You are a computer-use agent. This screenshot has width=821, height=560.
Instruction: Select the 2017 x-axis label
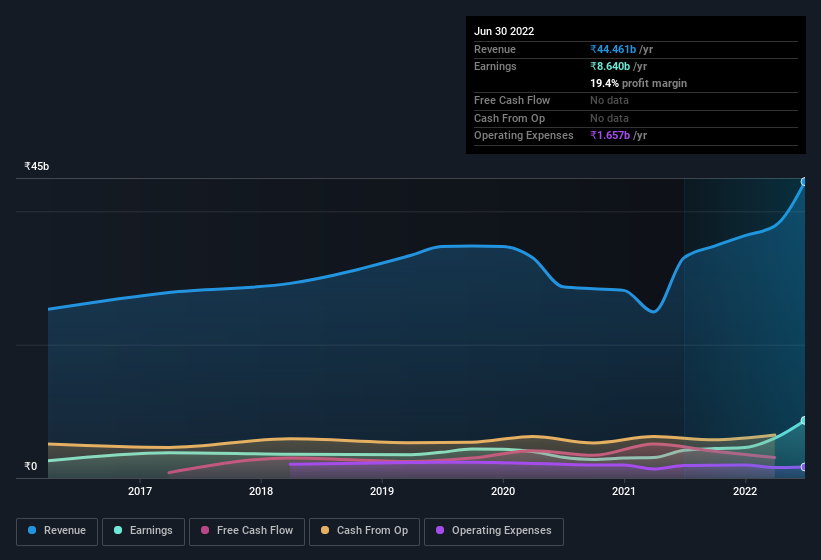tap(140, 491)
